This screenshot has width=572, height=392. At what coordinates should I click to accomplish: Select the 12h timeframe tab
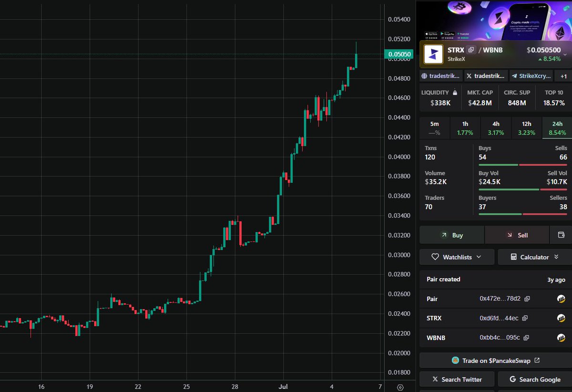[526, 128]
